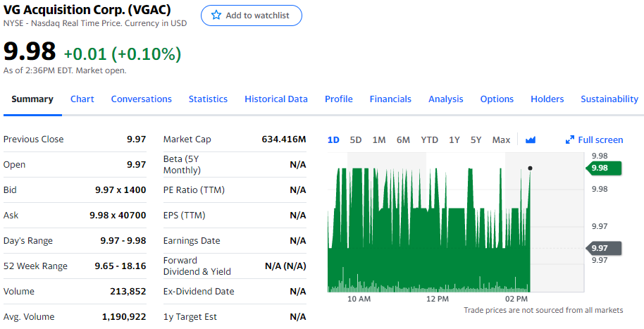Click the Volume value 213,852
The image size is (644, 329).
click(128, 292)
